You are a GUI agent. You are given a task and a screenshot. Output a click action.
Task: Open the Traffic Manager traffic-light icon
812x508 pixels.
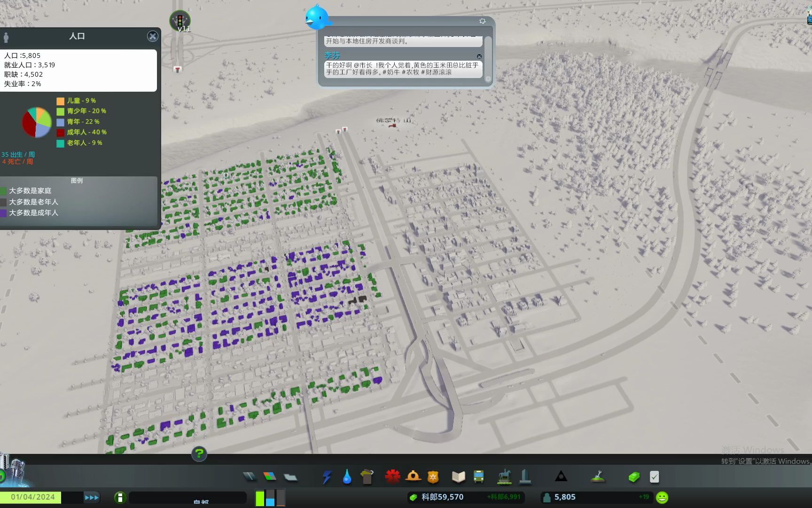coord(180,21)
